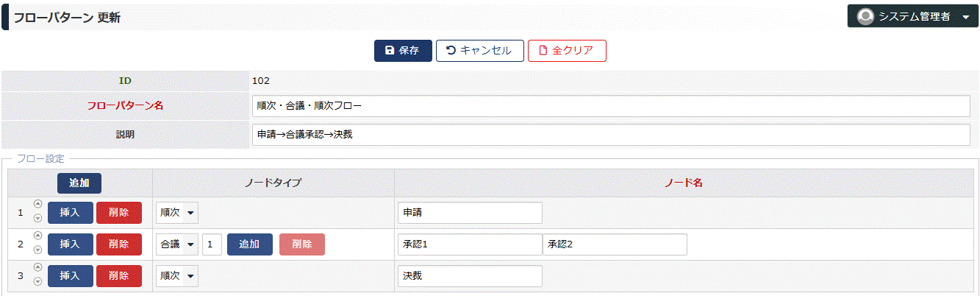Viewport: 980px width, 296px height.
Task: Click the システム管理者 user avatar icon
Action: 865,16
